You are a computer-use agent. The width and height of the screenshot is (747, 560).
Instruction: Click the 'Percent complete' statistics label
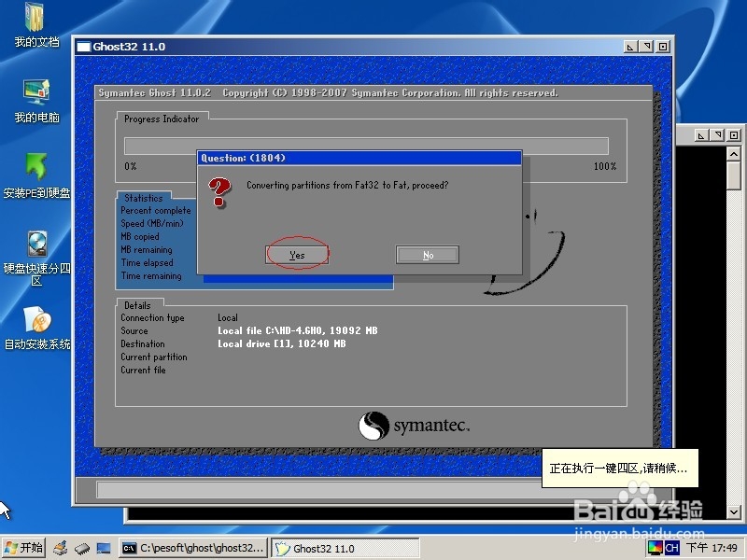(x=156, y=211)
